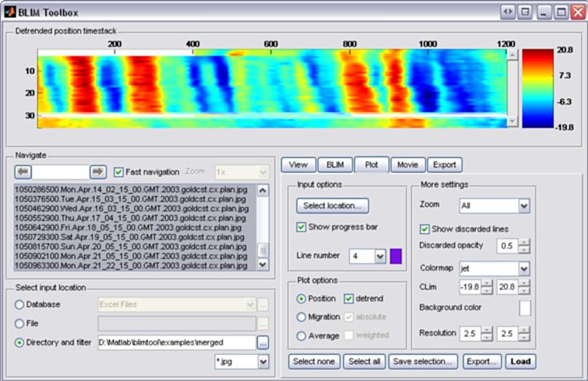Select file 1050552900.Thu.Apr.17_04_15_00 in list
The width and height of the screenshot is (588, 381).
coord(135,218)
